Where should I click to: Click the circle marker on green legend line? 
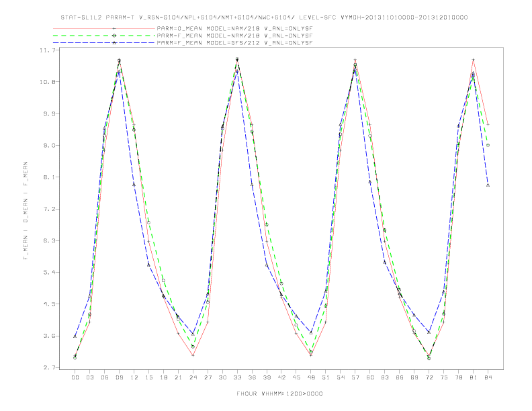pos(114,36)
